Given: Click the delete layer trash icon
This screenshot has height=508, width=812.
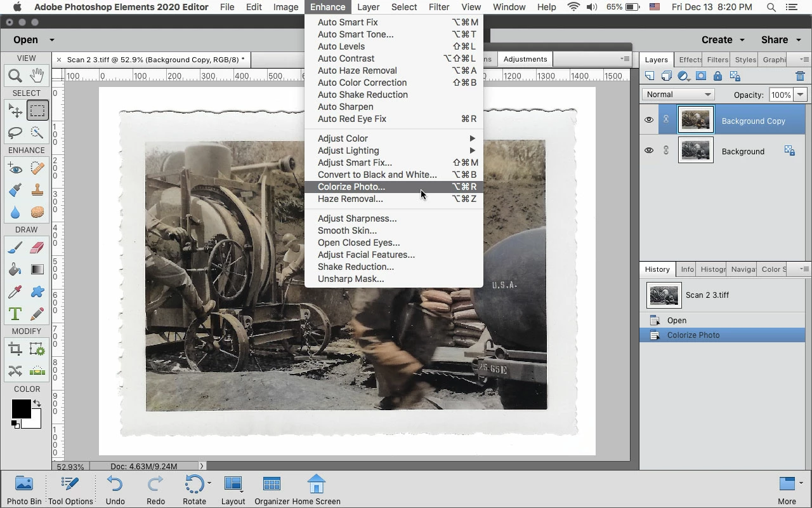Looking at the screenshot, I should tap(800, 76).
